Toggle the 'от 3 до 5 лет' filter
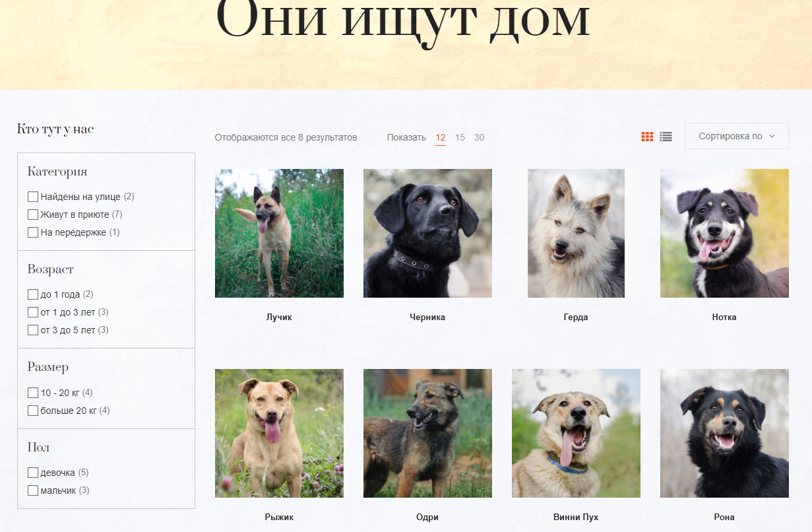Screen dimensions: 812x532 tap(33, 330)
